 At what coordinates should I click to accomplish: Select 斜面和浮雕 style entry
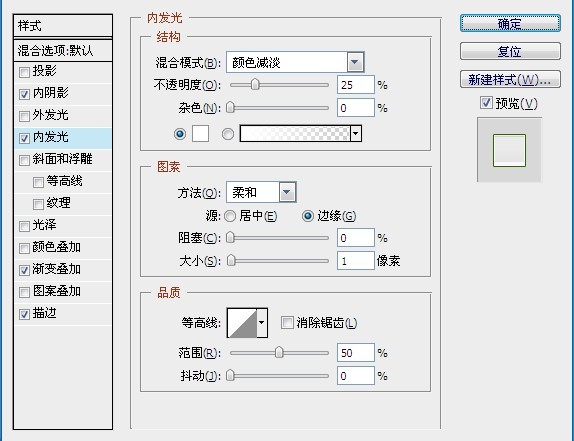tap(63, 159)
